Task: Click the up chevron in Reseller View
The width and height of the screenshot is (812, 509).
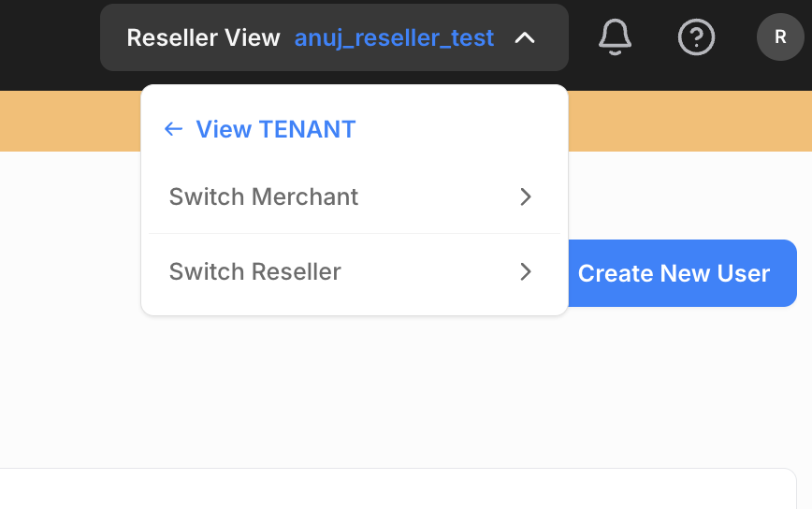Action: coord(525,38)
